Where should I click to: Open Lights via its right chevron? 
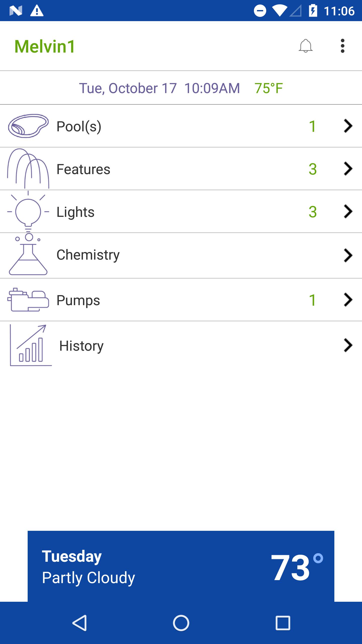click(x=348, y=211)
